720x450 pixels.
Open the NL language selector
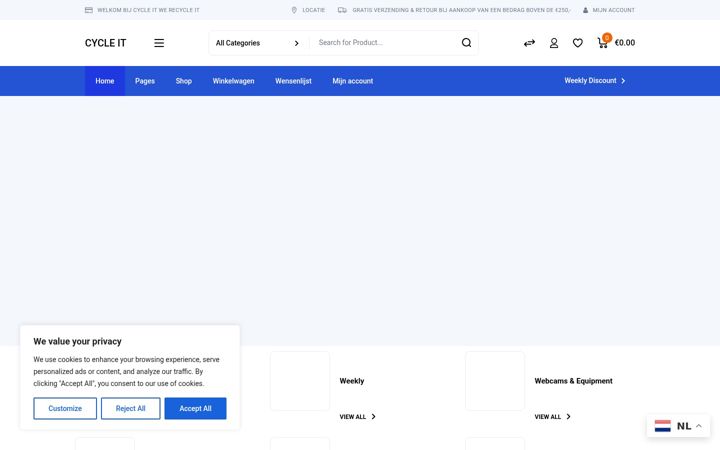click(678, 426)
